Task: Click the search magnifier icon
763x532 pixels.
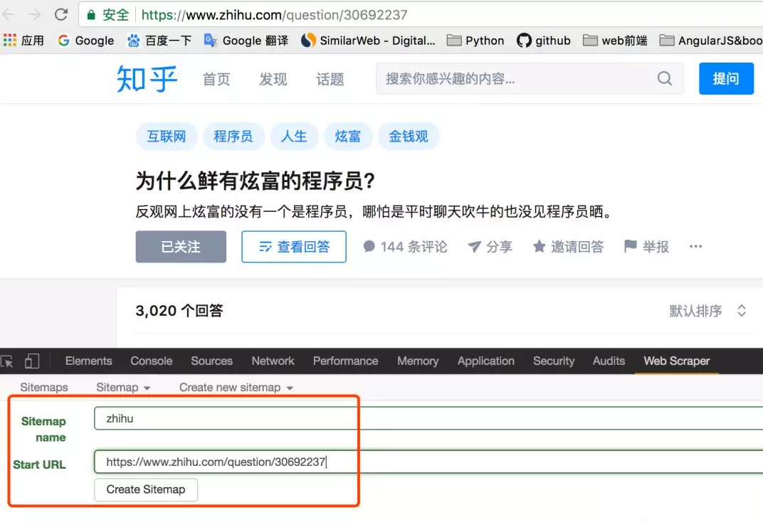Action: [x=665, y=78]
